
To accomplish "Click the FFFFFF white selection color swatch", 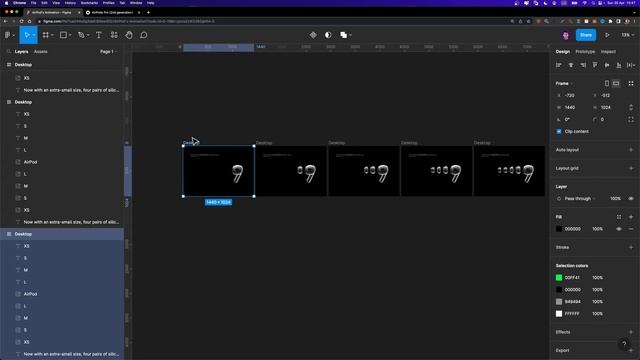I will (559, 314).
